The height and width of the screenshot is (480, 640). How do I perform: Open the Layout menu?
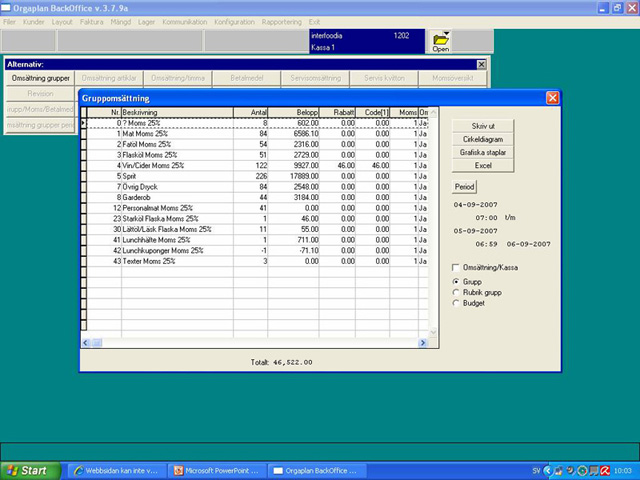[x=62, y=22]
